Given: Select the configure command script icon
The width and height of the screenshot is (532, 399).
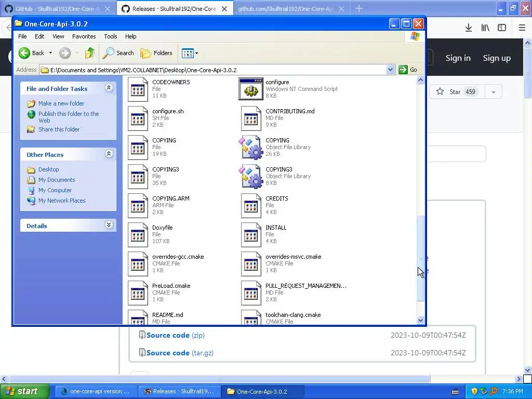Looking at the screenshot, I should pos(251,89).
